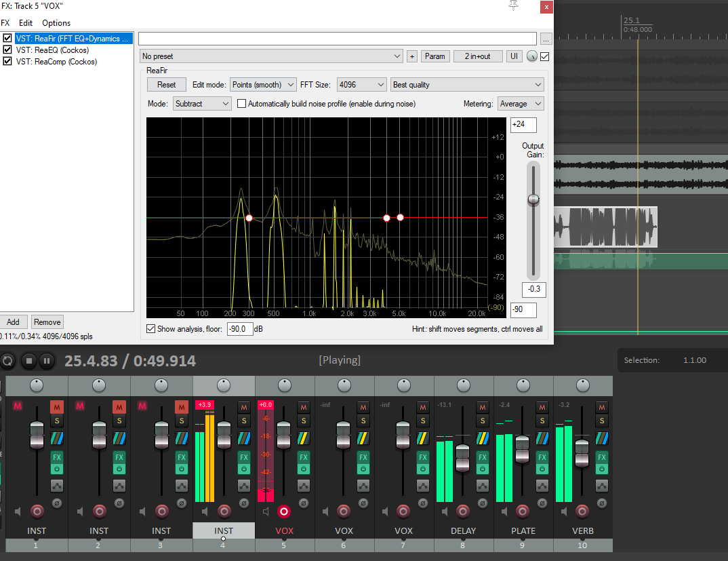728x561 pixels.
Task: Solo track 5 VOX in mixer
Action: click(x=304, y=421)
